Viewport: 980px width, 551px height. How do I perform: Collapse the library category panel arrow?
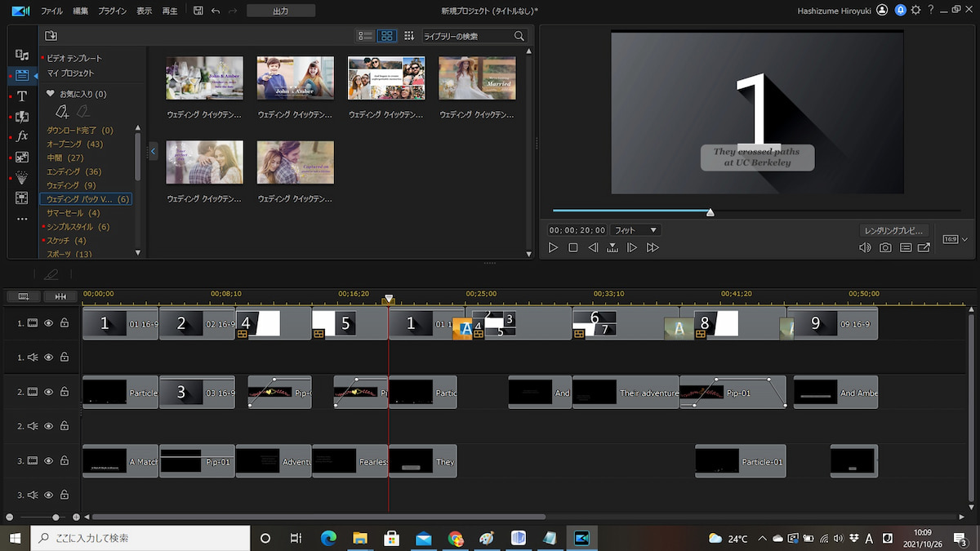pos(153,152)
